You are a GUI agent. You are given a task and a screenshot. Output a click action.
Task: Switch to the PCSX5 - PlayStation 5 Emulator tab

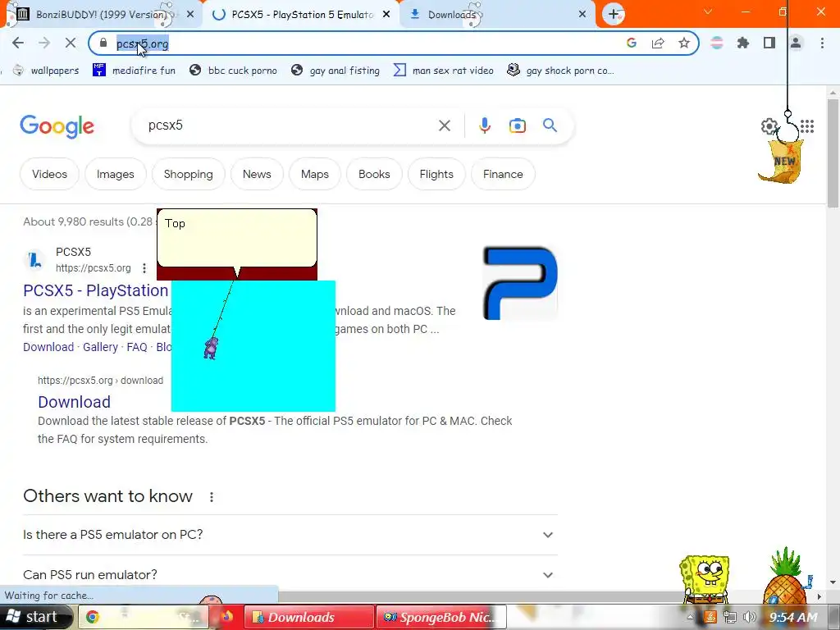[303, 15]
